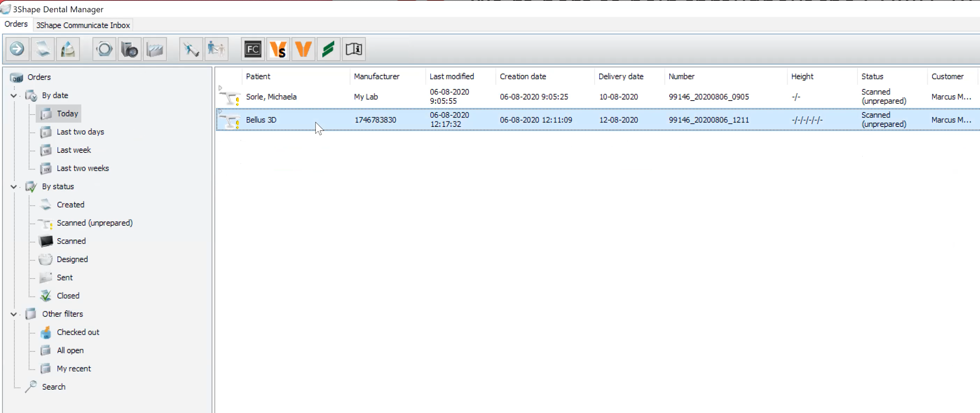Launch the black FC toolbar icon
Screen dimensions: 980x413
pyautogui.click(x=253, y=49)
